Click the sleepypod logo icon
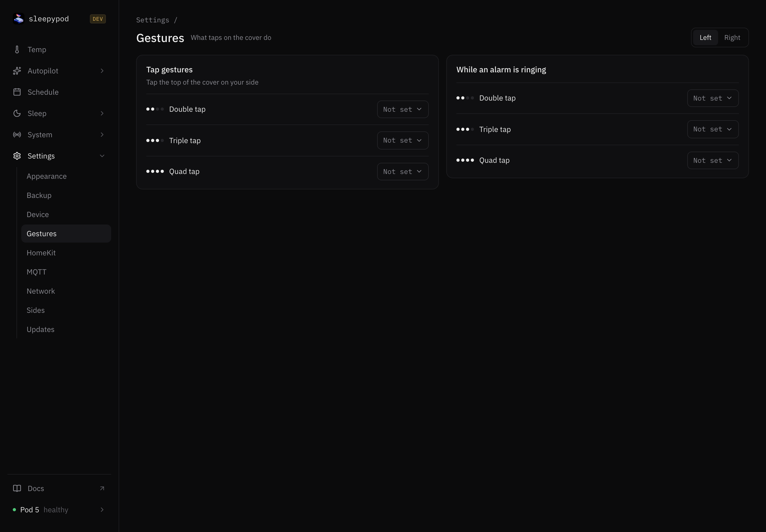Image resolution: width=766 pixels, height=532 pixels. click(x=19, y=19)
